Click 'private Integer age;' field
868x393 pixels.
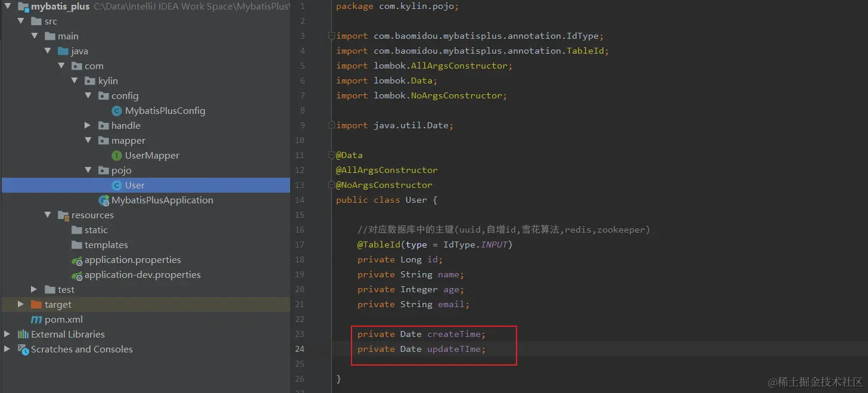pos(411,290)
